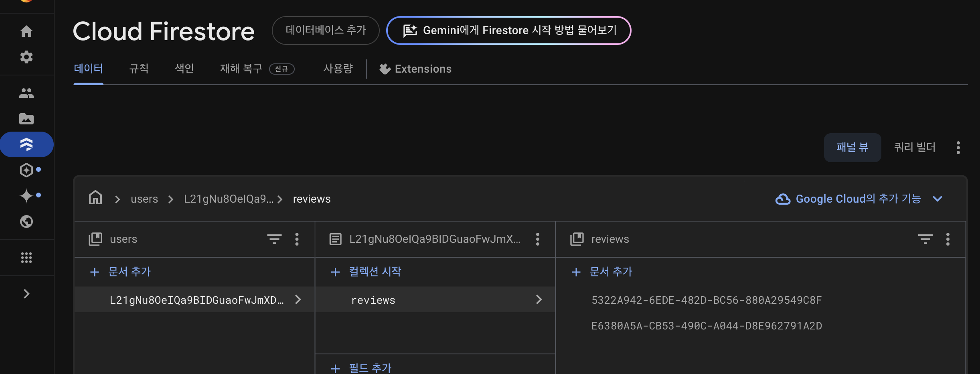Click the users collection icon in panel header
980x374 pixels.
[x=95, y=239]
